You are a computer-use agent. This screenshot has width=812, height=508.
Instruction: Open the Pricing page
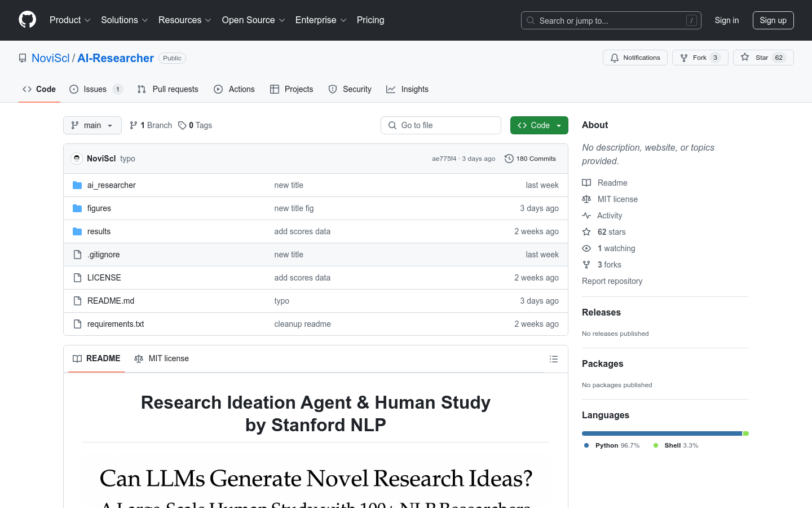[x=370, y=20]
